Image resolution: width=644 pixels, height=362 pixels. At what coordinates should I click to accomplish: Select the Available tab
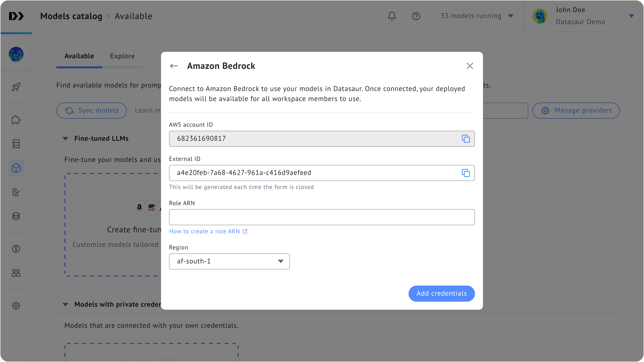(x=79, y=56)
